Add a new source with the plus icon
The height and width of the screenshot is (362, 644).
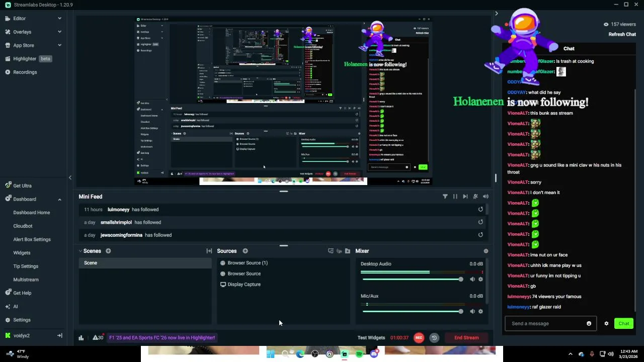tap(245, 251)
